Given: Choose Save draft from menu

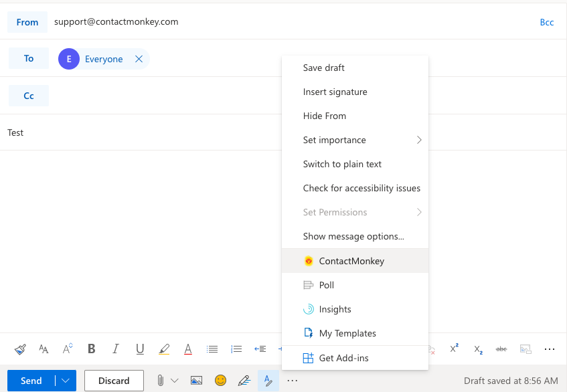Looking at the screenshot, I should (x=355, y=68).
